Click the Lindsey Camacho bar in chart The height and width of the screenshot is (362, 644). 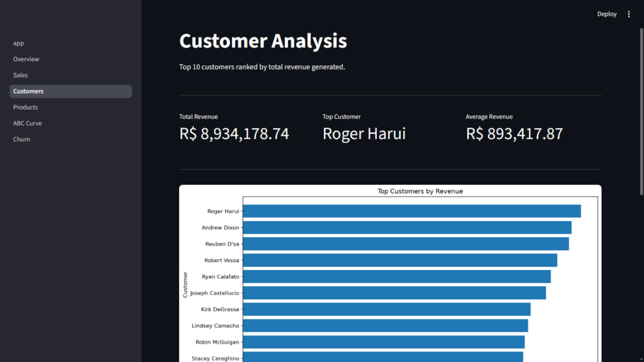click(x=386, y=326)
